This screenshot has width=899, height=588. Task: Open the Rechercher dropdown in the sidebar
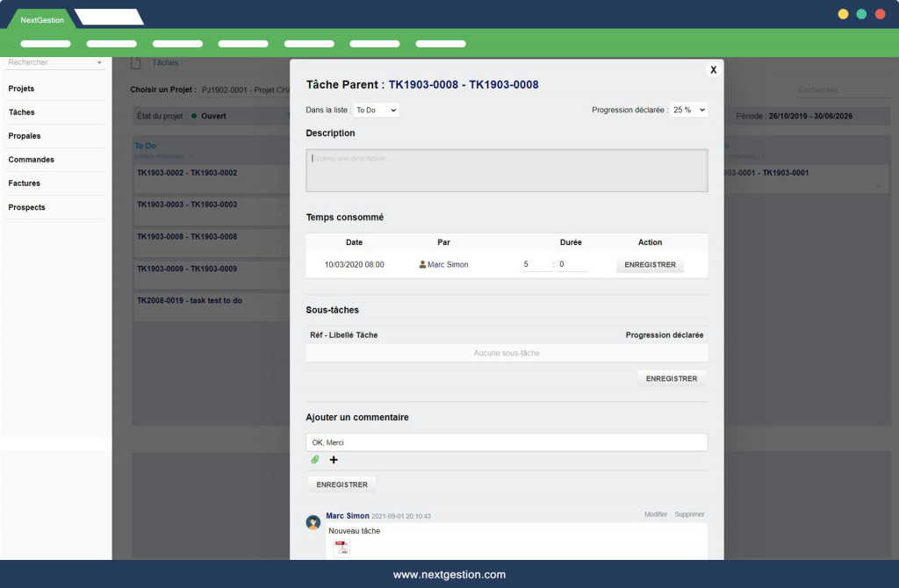[x=55, y=62]
